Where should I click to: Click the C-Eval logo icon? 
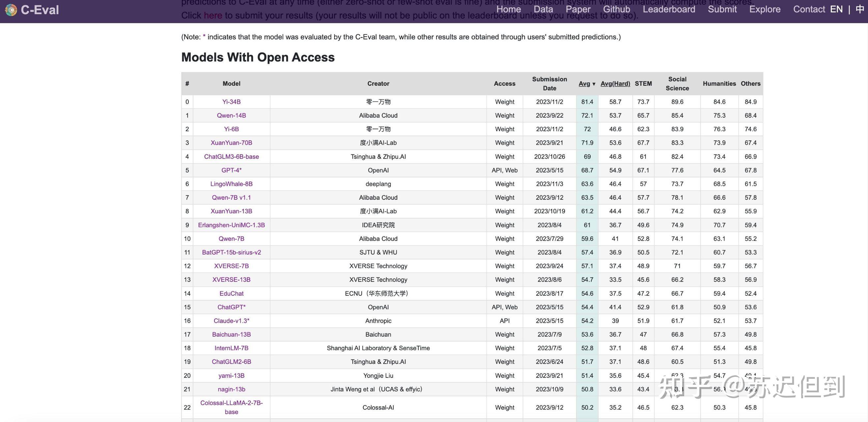pyautogui.click(x=11, y=10)
